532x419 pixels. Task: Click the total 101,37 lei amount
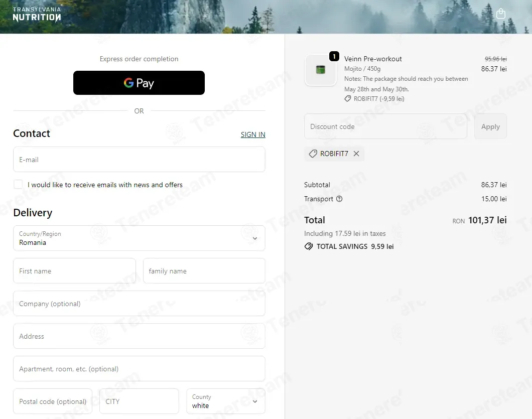tap(487, 220)
